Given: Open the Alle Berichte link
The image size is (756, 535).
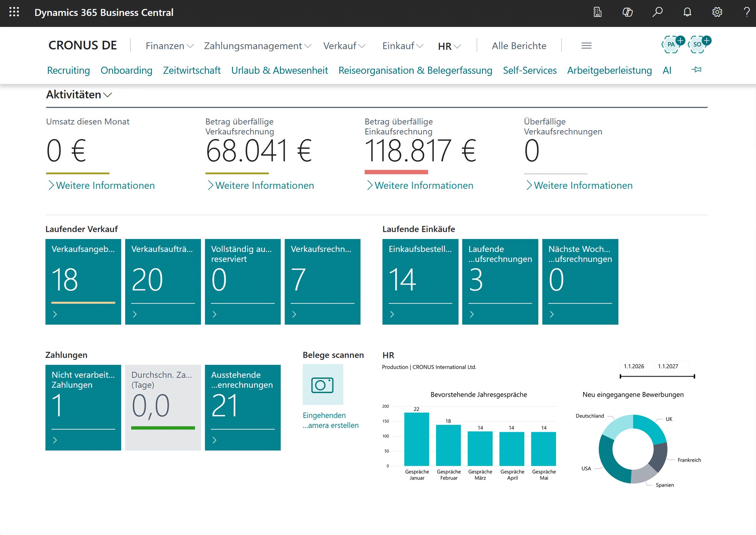Looking at the screenshot, I should tap(519, 45).
